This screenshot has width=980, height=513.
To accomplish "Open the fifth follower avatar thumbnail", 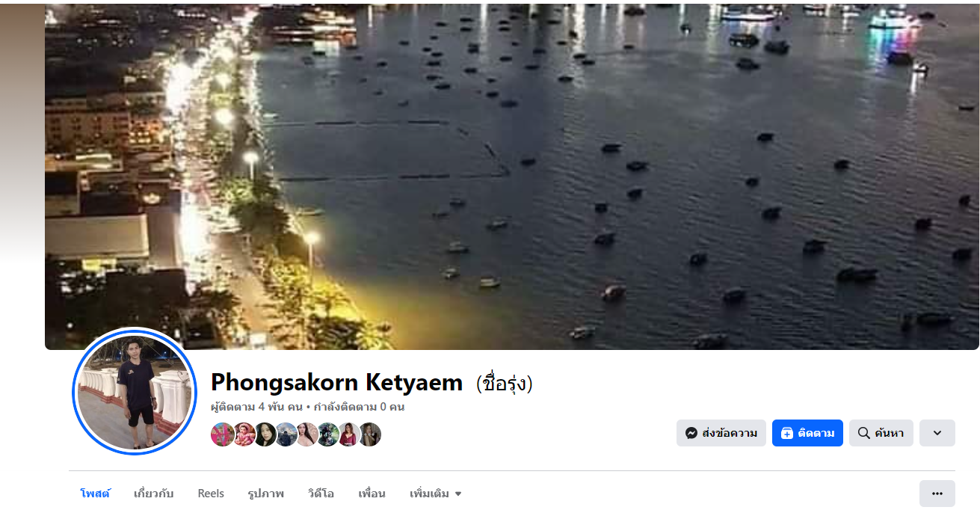I will coord(306,434).
